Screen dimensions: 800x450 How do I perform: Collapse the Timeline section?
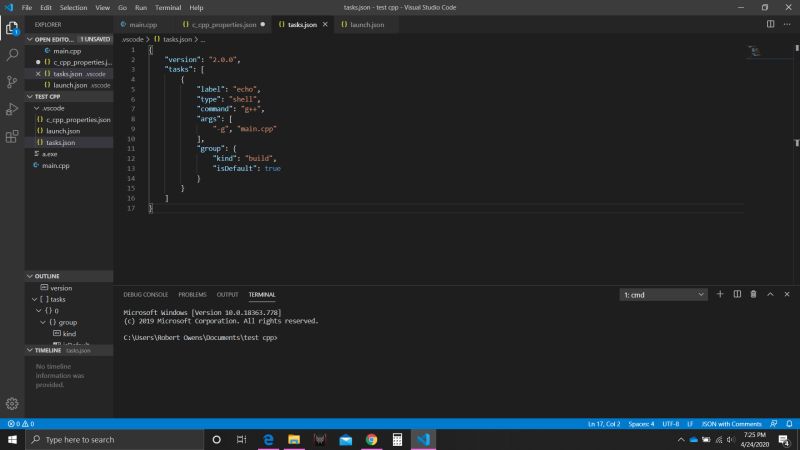coord(30,351)
